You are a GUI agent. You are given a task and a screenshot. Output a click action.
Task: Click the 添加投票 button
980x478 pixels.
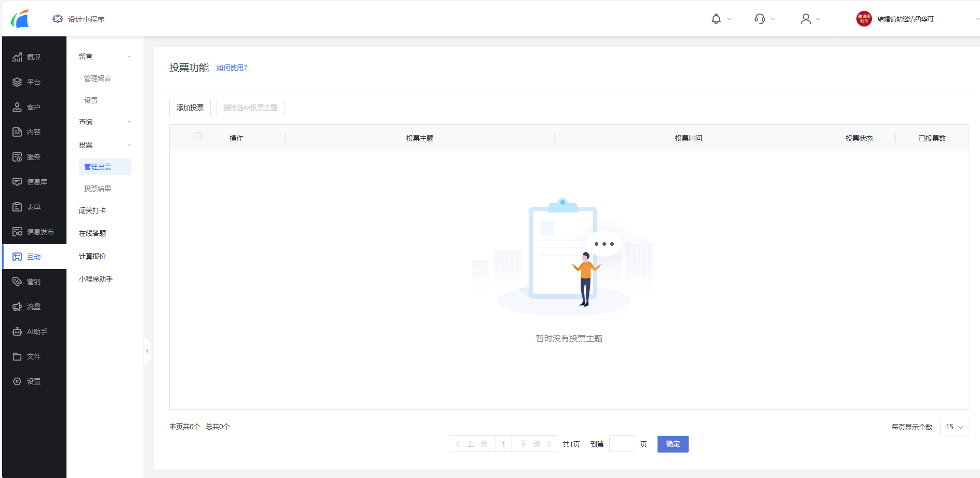[190, 107]
